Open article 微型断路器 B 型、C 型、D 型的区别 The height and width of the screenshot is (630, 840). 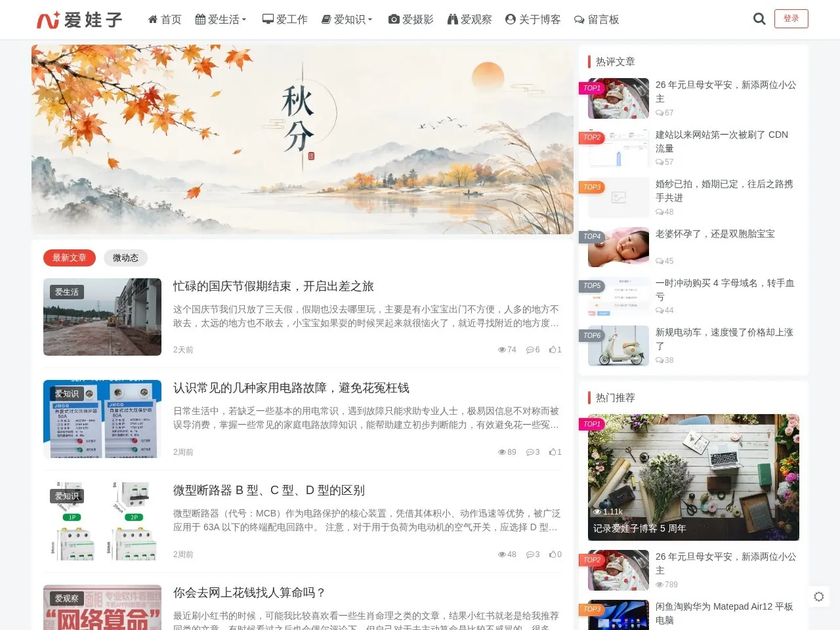(x=269, y=490)
